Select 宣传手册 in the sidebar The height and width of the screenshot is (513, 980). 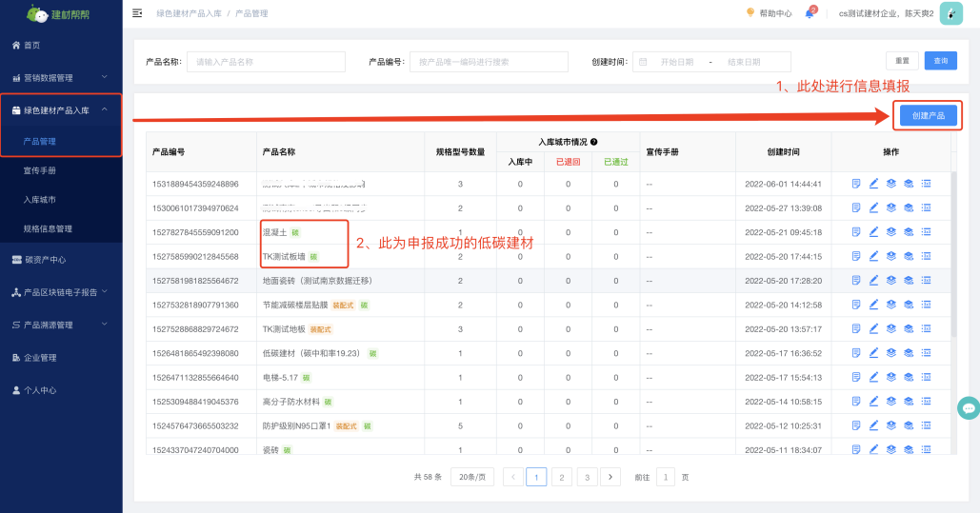[x=40, y=170]
